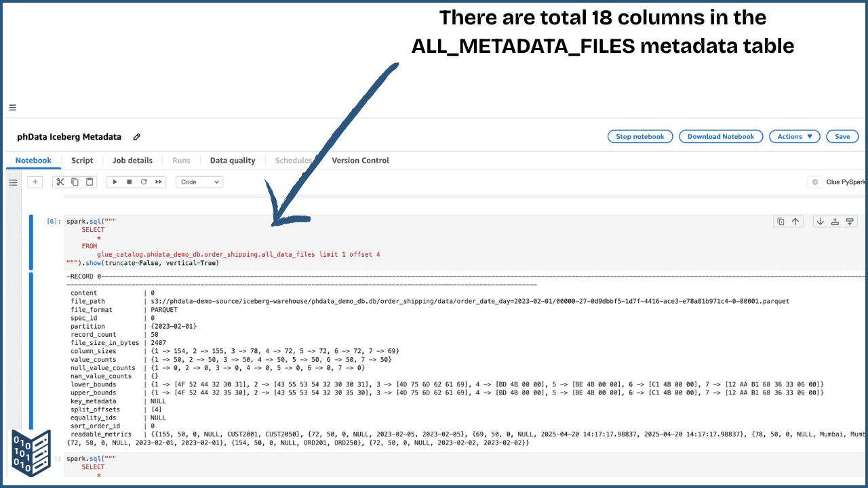Move the cell up with arrow icon
868x488 pixels.
coord(795,222)
